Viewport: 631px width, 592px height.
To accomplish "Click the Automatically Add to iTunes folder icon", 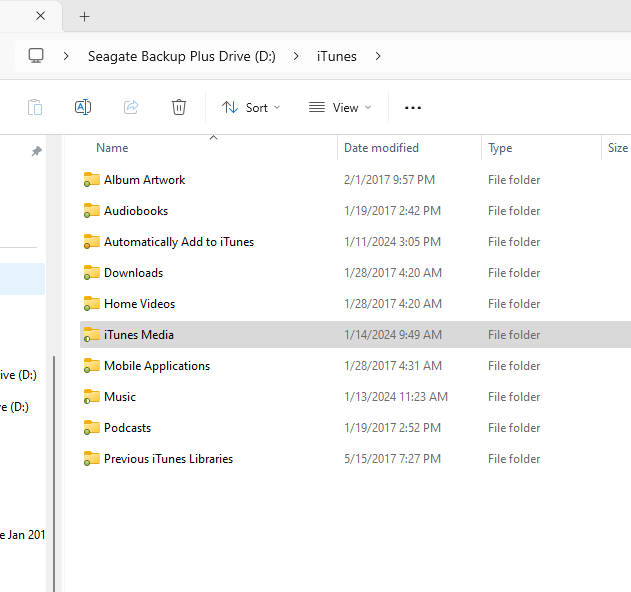I will (91, 241).
